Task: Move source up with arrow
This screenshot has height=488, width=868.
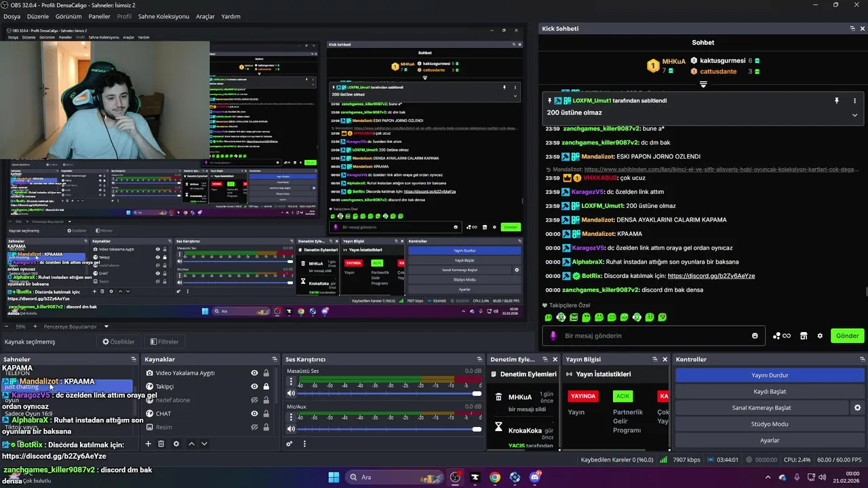Action: click(x=191, y=444)
